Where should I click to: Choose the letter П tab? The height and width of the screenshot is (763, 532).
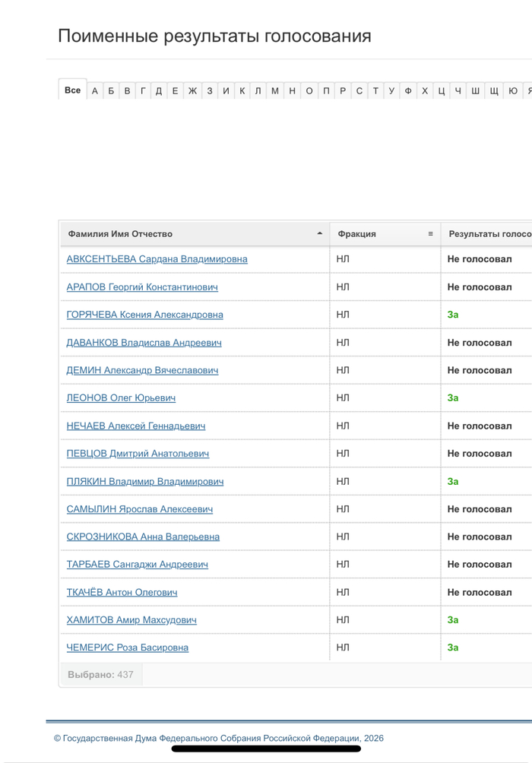326,91
